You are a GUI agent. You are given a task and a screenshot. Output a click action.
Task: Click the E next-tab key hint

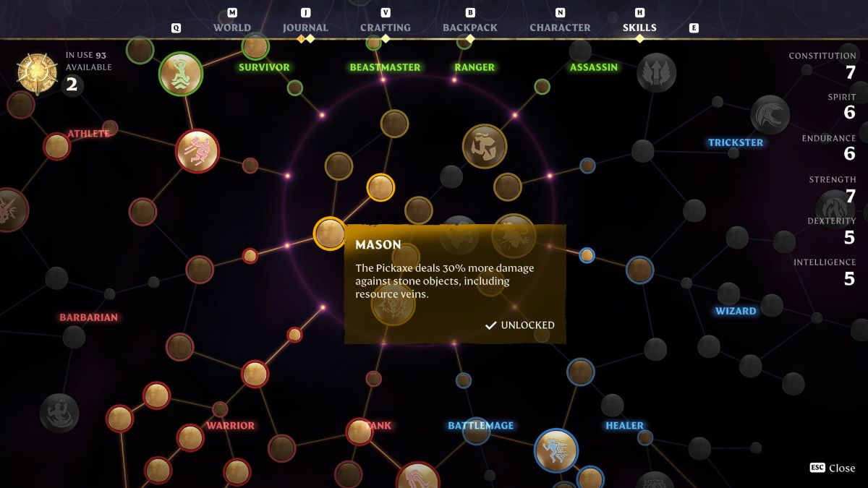pos(694,27)
